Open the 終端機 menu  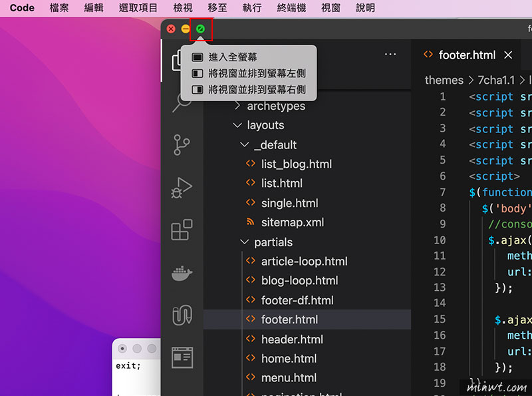point(291,8)
